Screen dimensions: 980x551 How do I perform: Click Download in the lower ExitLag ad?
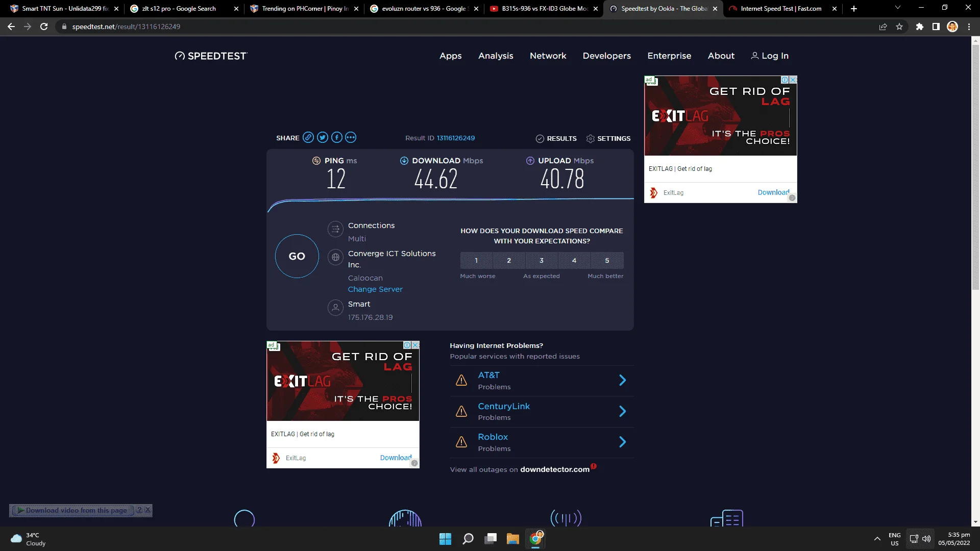click(396, 458)
